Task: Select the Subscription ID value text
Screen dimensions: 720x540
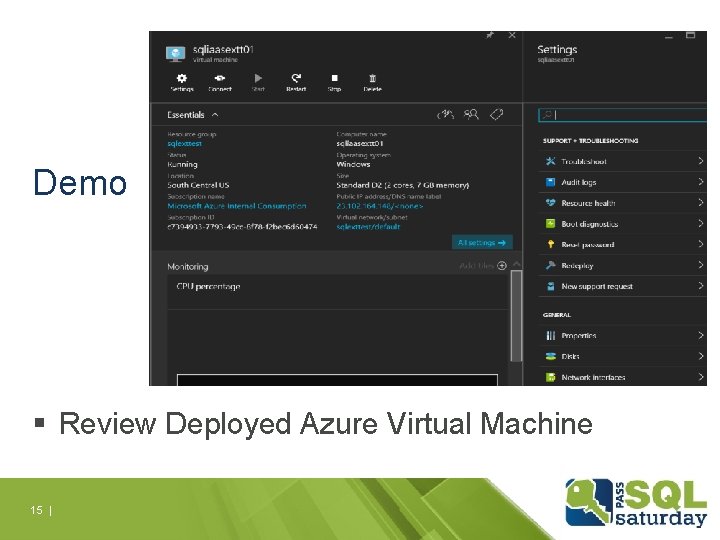Action: click(242, 227)
